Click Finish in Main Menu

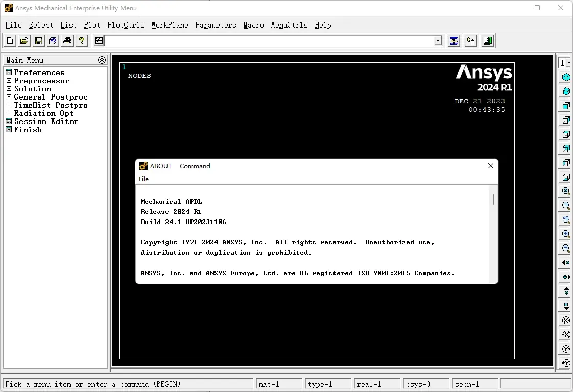(x=28, y=129)
